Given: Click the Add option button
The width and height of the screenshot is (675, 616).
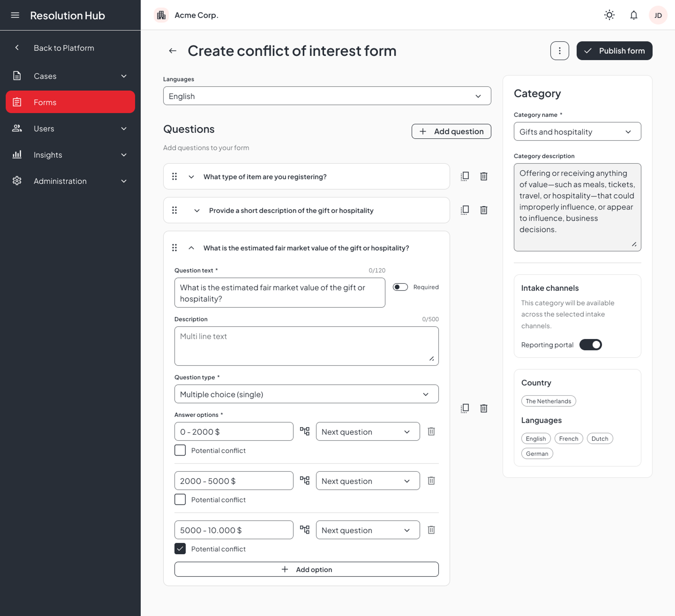Looking at the screenshot, I should [306, 569].
